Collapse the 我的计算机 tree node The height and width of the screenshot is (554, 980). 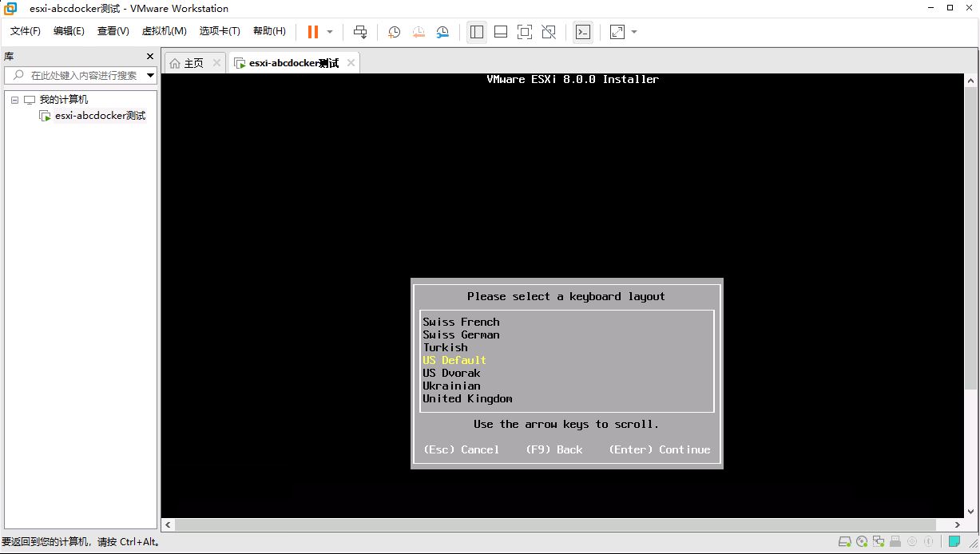(14, 100)
